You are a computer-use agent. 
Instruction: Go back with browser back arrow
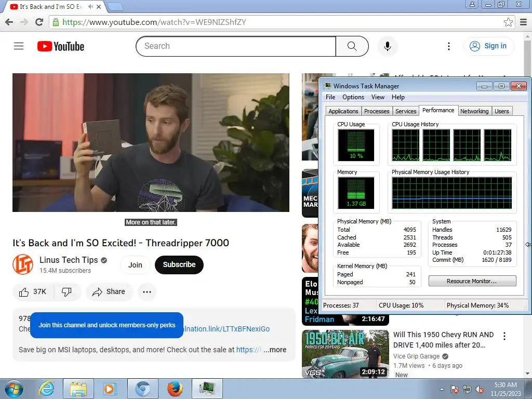coord(9,22)
